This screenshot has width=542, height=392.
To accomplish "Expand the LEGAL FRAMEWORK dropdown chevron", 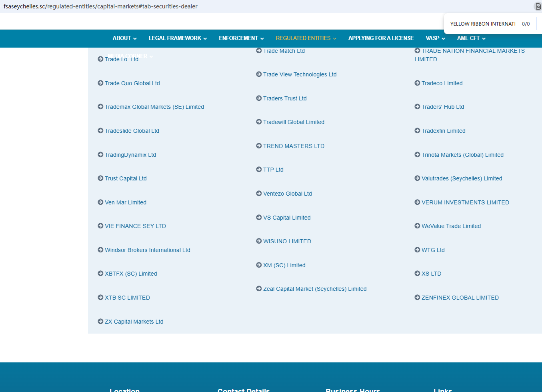I will click(205, 39).
